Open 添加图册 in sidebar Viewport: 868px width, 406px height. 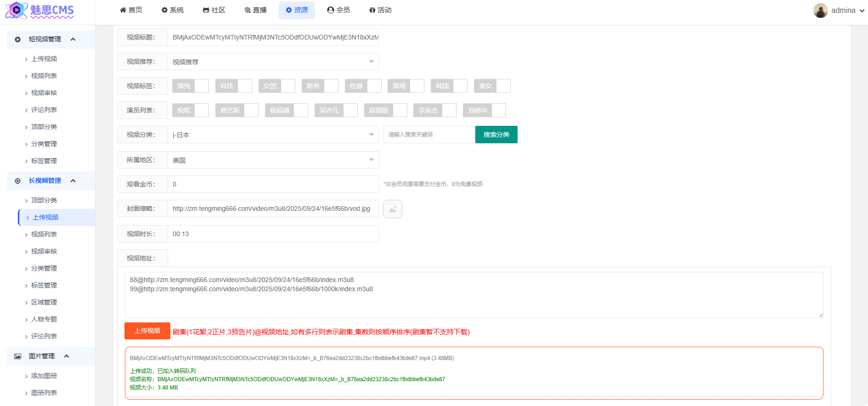coord(44,376)
